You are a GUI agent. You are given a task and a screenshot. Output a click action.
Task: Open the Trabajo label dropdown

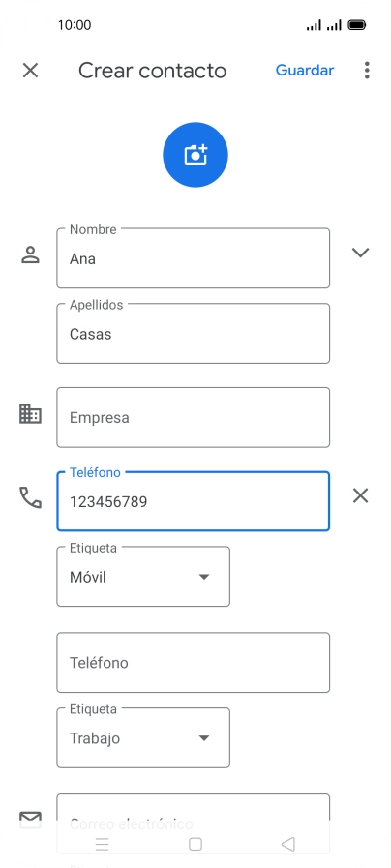tap(143, 738)
